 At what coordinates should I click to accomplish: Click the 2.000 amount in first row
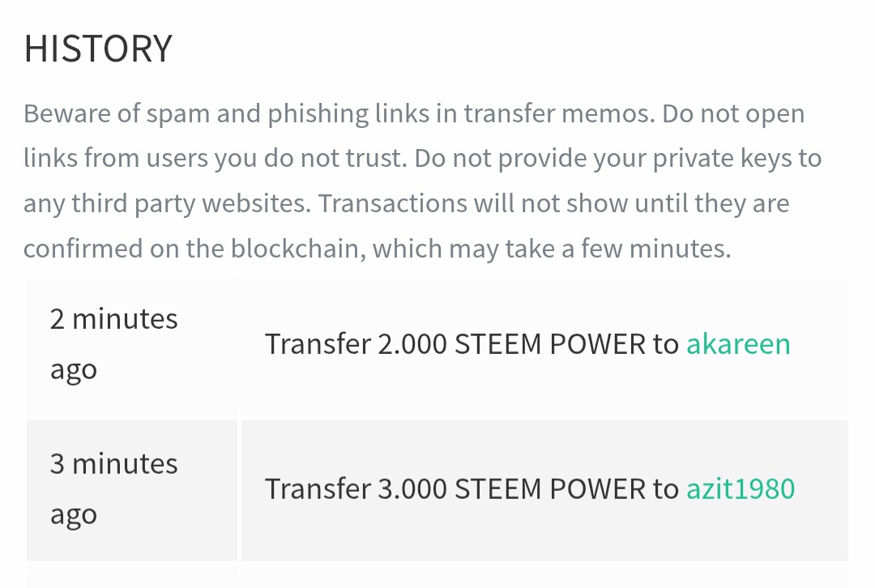point(413,343)
